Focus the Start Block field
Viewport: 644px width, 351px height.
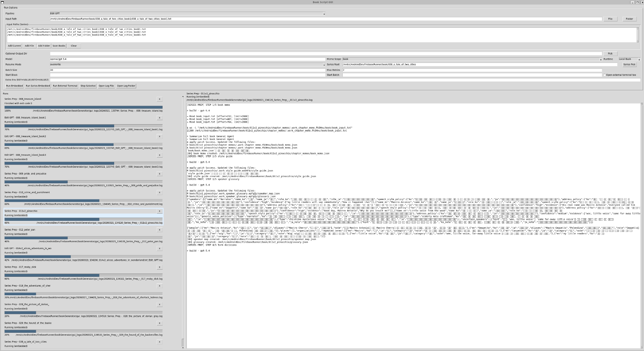coord(187,75)
